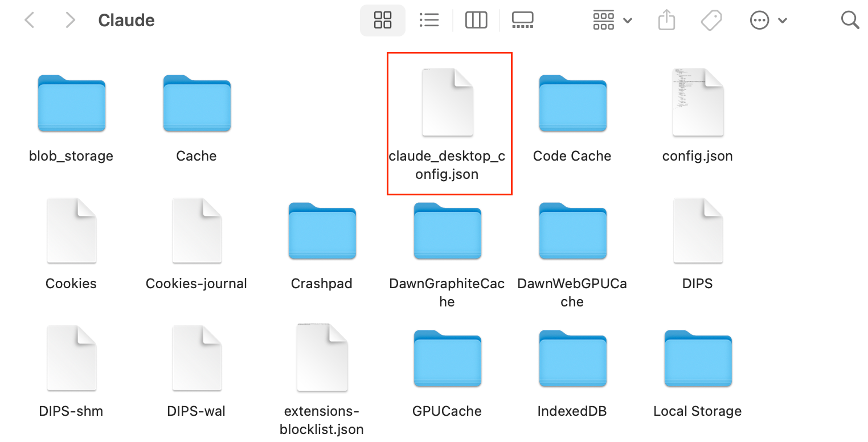Select the blob_storage folder icon
868x442 pixels.
click(x=71, y=103)
